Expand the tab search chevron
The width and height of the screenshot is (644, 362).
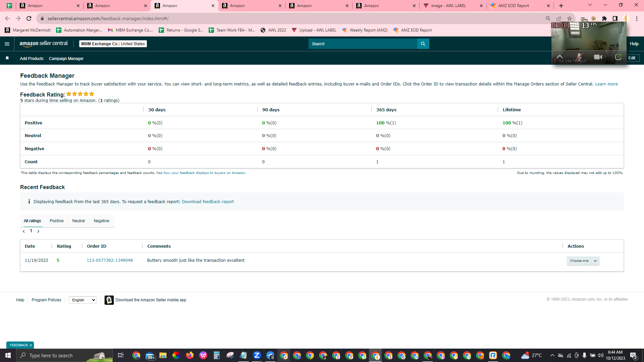click(x=590, y=5)
